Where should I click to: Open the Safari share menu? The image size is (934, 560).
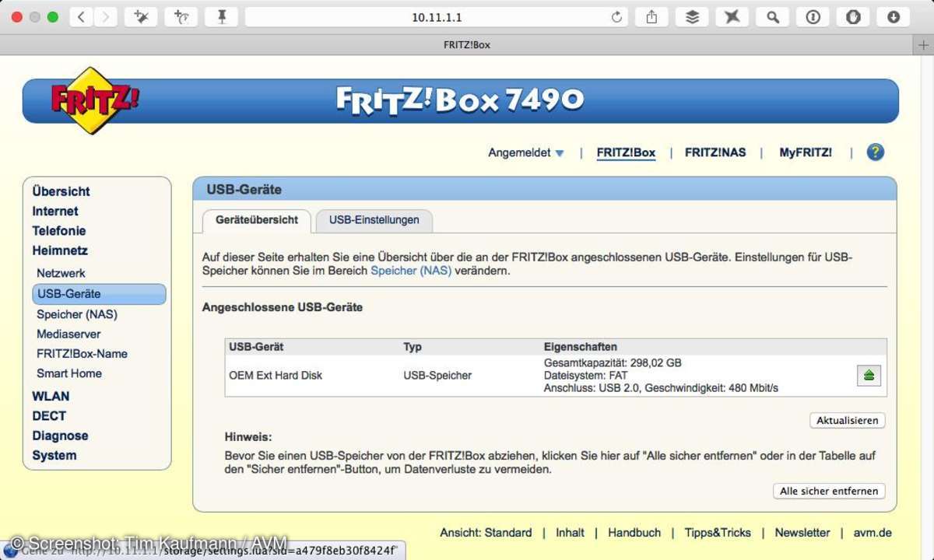point(652,17)
